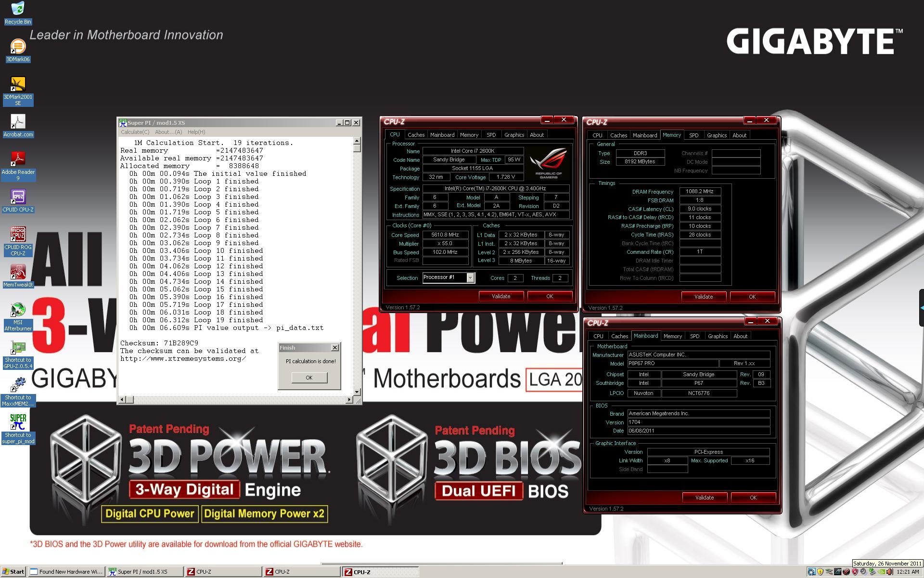This screenshot has width=924, height=578.
Task: Open the Recycle Bin desktop icon
Action: click(18, 13)
